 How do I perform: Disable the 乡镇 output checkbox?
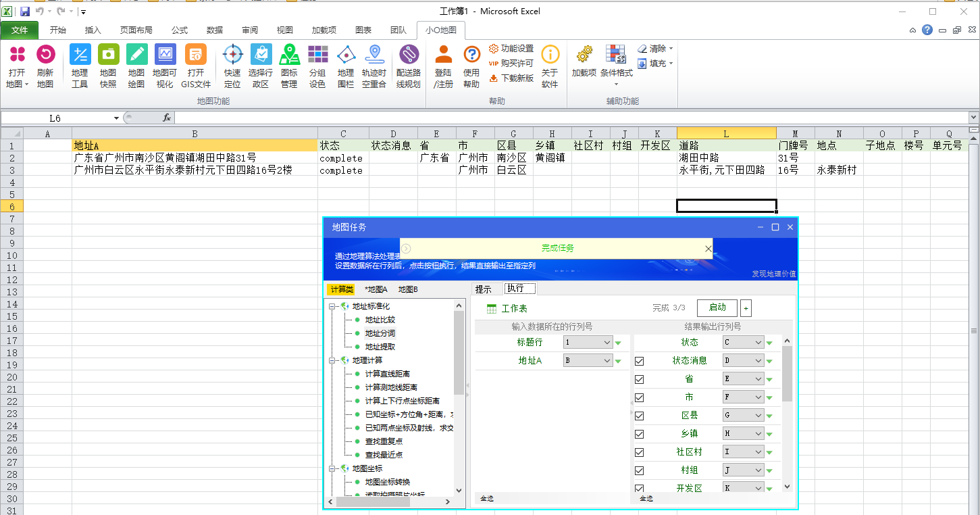tap(640, 434)
